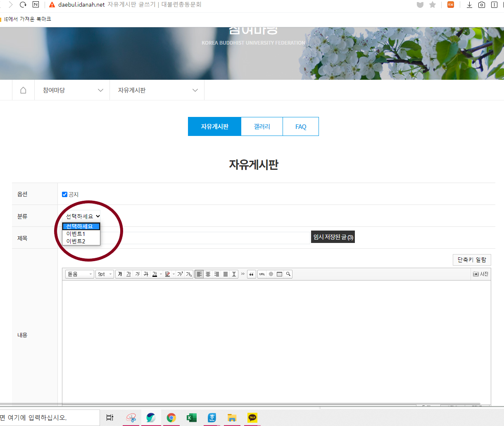Choose 이벤트2 from category list
The image size is (504, 426).
tap(81, 241)
